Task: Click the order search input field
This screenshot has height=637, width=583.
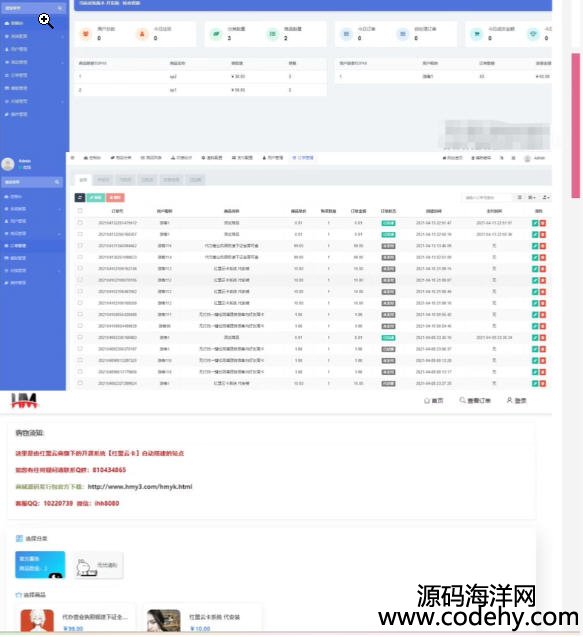Action: [487, 197]
